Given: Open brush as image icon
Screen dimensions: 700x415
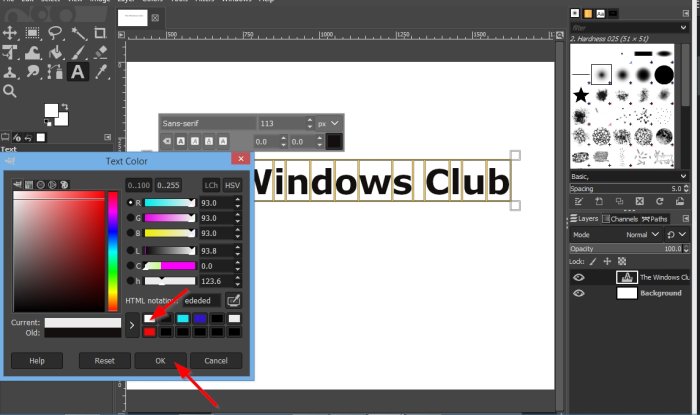Looking at the screenshot, I should 679,202.
